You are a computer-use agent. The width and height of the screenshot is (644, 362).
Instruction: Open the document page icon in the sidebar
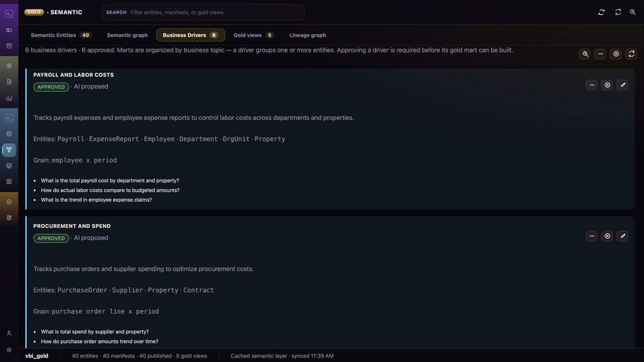(x=9, y=82)
